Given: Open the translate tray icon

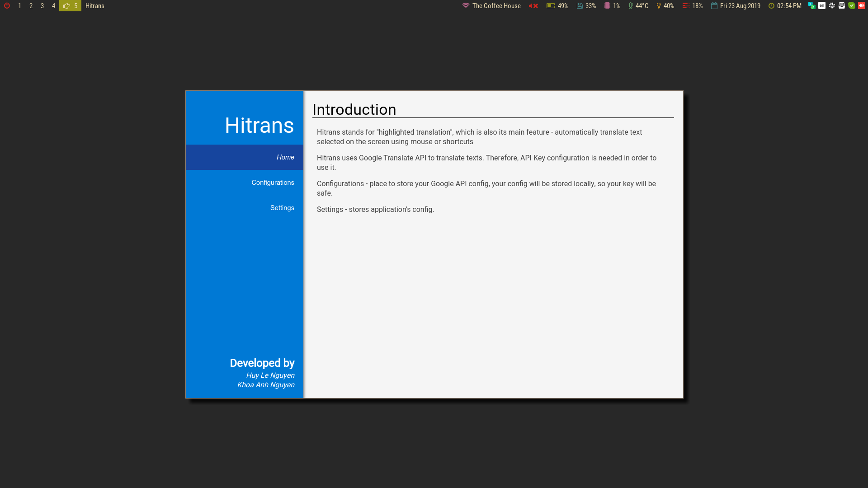Looking at the screenshot, I should coord(812,5).
